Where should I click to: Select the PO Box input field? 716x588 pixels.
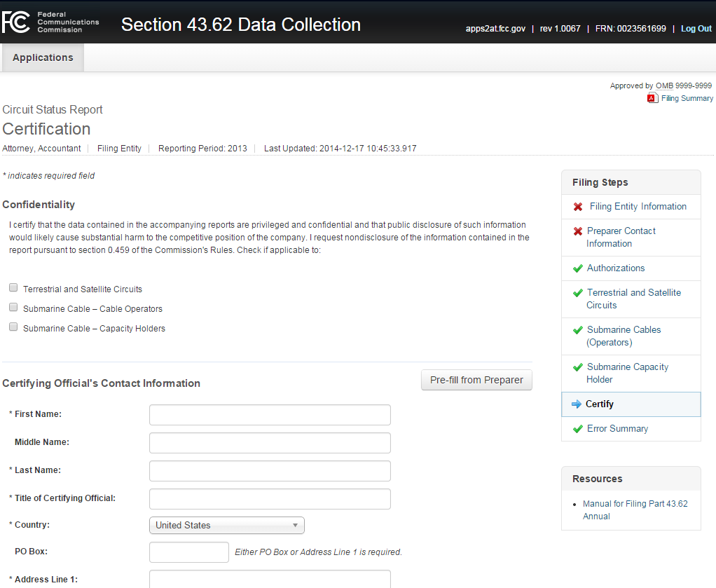point(189,552)
